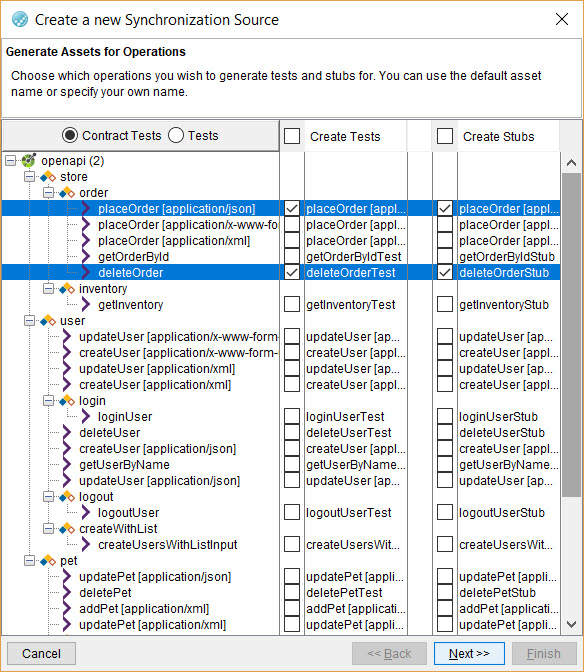Uncheck the deleteOrderStub create-stub checkbox
Viewport: 584px width, 672px height.
(445, 273)
